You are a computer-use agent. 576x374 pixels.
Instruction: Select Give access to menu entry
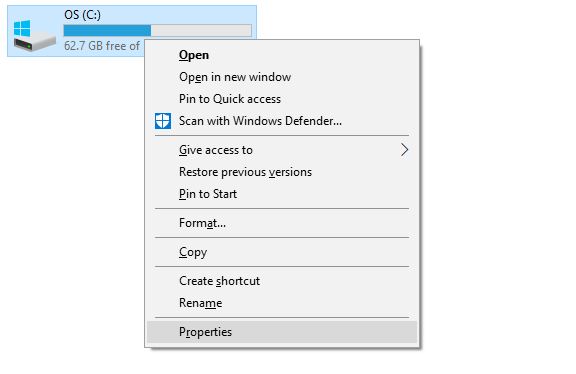282,150
